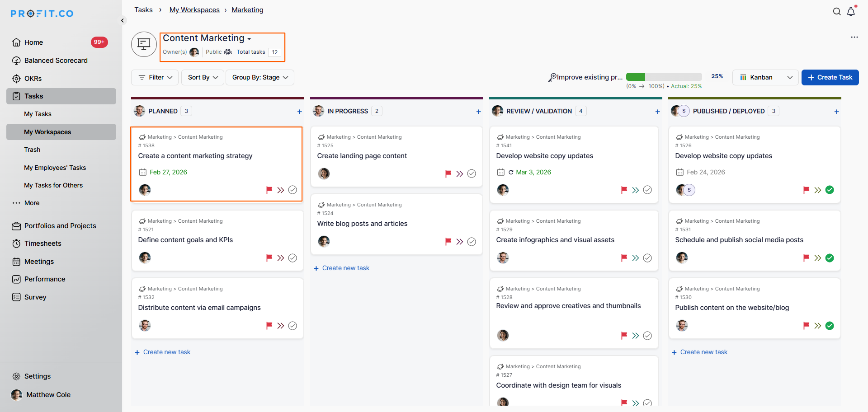Open the Kanban view selector

point(765,77)
